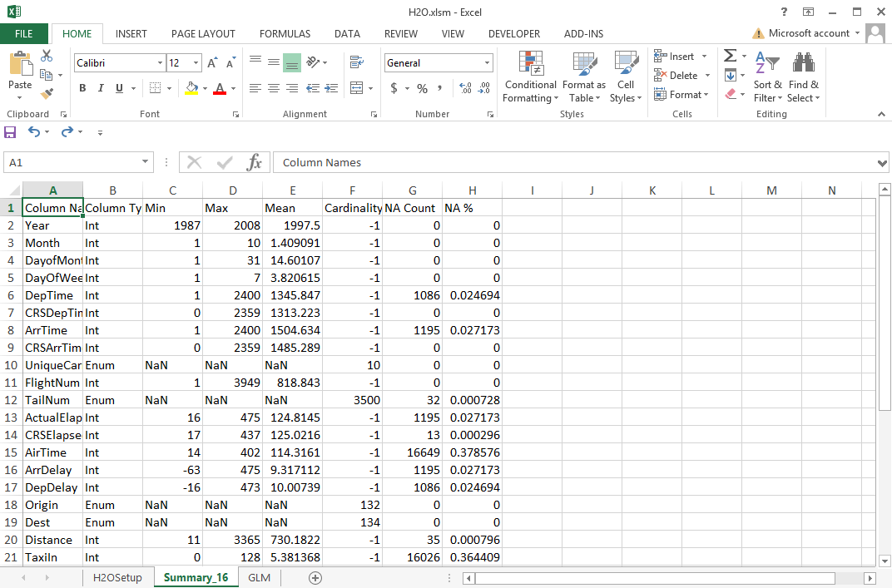Click the Save icon in quick access toolbar
The width and height of the screenshot is (892, 588).
pyautogui.click(x=11, y=132)
